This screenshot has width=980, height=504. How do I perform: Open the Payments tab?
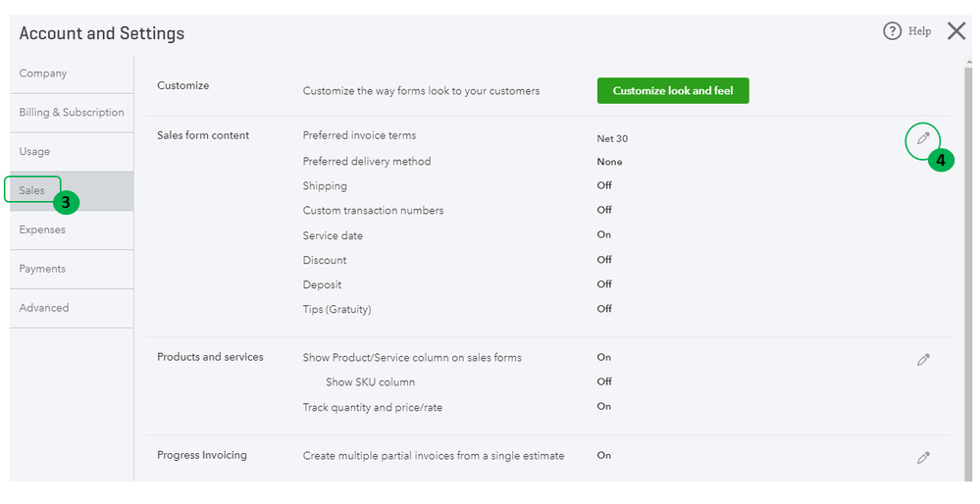[x=42, y=269]
